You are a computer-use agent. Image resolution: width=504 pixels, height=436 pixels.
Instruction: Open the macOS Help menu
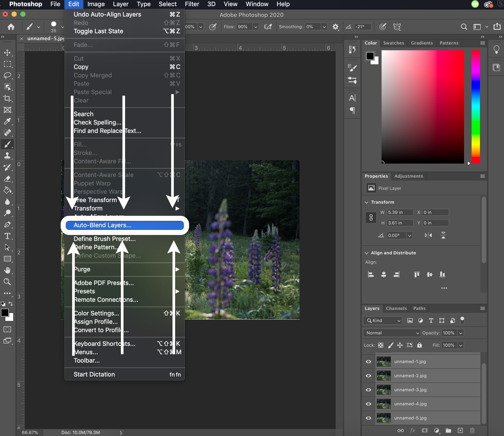tap(283, 4)
